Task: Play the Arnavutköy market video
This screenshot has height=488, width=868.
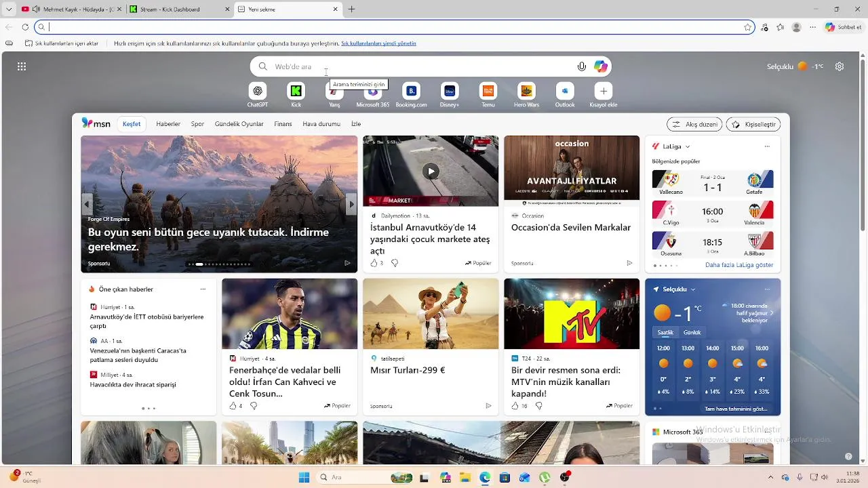Action: click(431, 171)
